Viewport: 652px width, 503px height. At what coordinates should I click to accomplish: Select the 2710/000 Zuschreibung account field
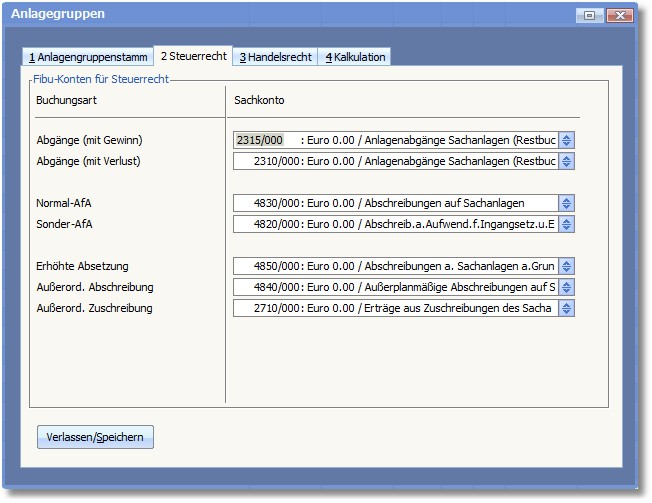[x=395, y=308]
